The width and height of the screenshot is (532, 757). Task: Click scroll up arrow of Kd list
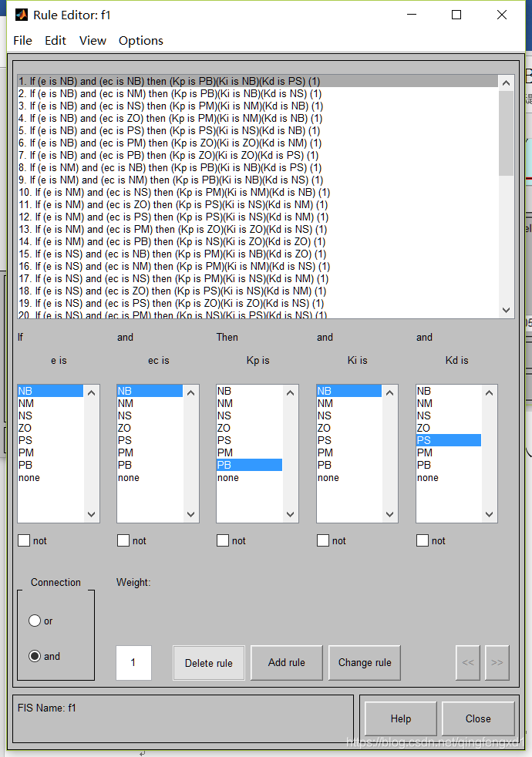(x=489, y=393)
